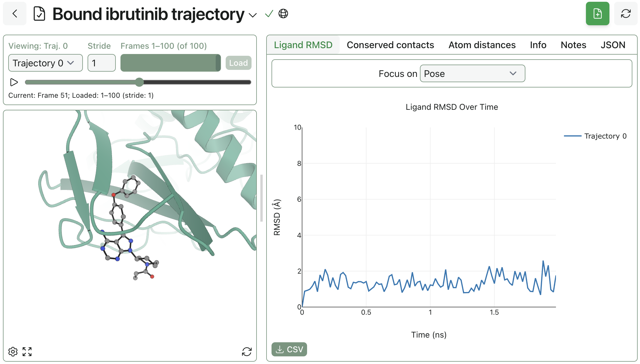Expand the 3D viewer to fullscreen
Viewport: 640px width, 364px height.
click(x=27, y=351)
